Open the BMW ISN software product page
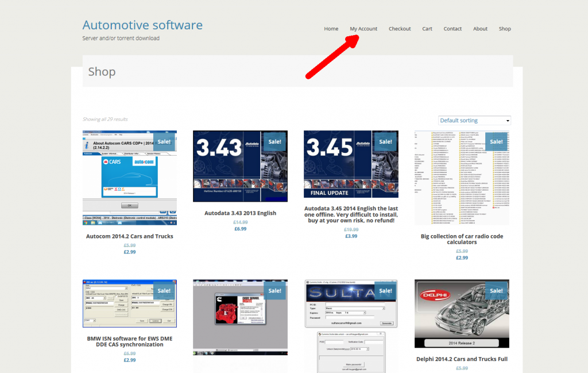This screenshot has height=373, width=588. [130, 341]
